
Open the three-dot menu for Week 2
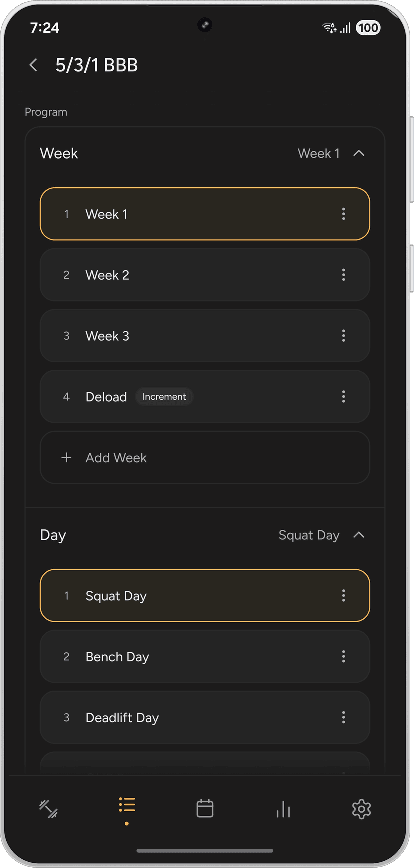coord(343,275)
